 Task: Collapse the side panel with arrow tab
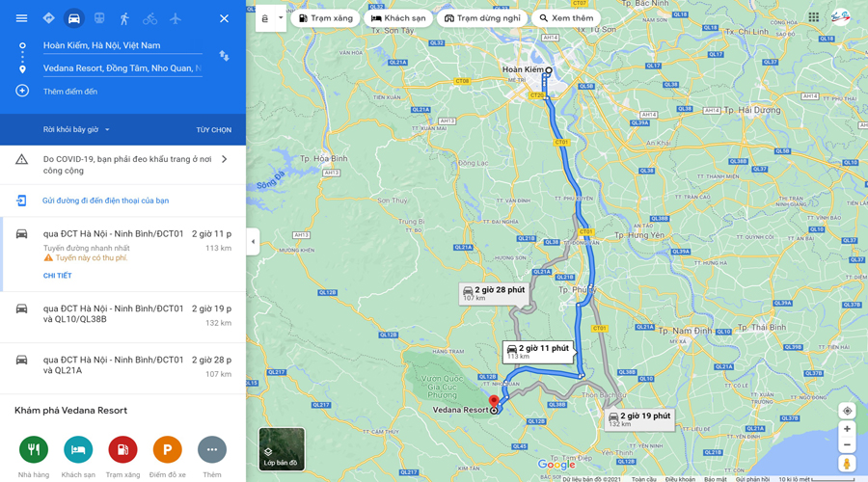[x=253, y=242]
